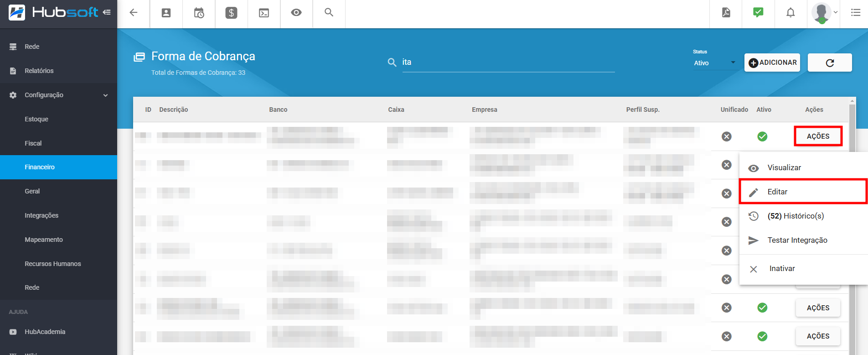Click Relatórios document icon in sidebar
Screen dimensions: 868x355
(13, 71)
